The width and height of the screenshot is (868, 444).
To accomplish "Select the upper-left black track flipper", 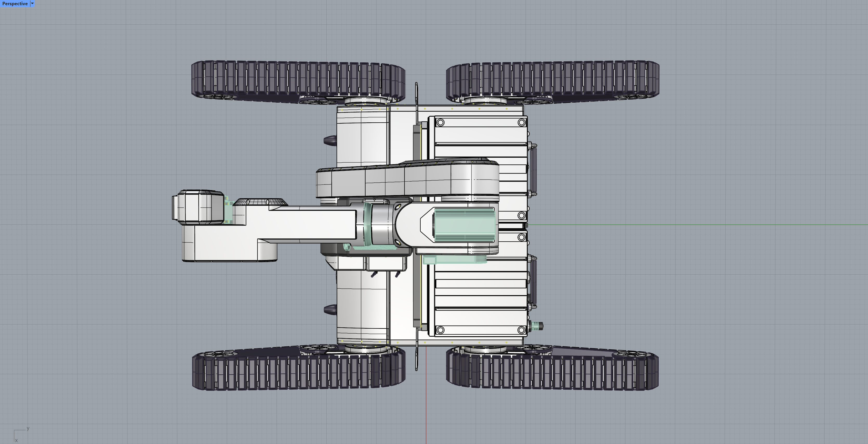I will point(298,78).
